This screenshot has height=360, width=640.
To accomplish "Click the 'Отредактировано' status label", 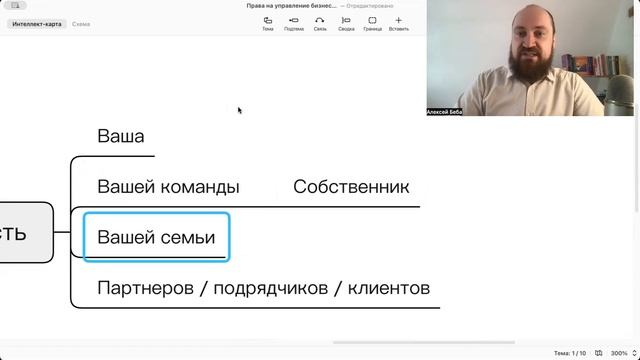I will click(x=370, y=6).
